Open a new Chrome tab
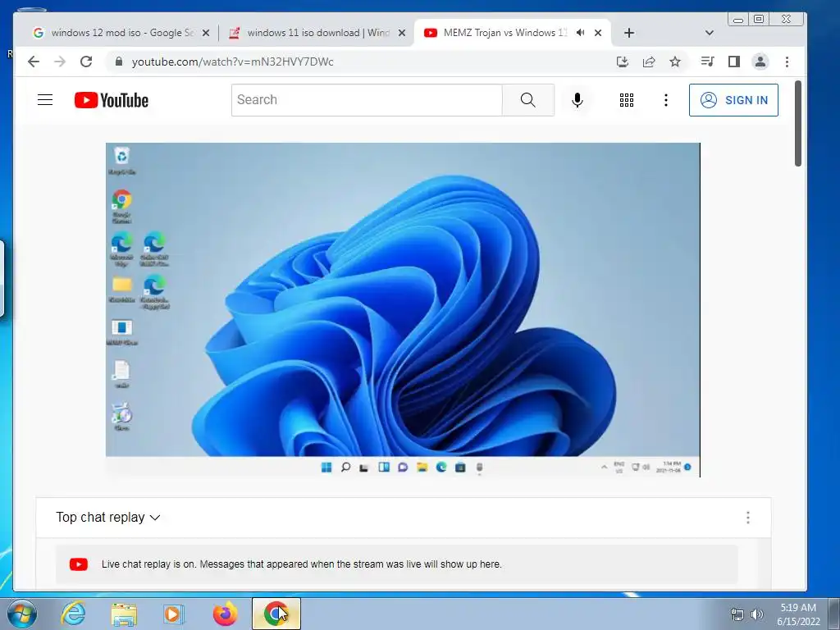 tap(629, 33)
